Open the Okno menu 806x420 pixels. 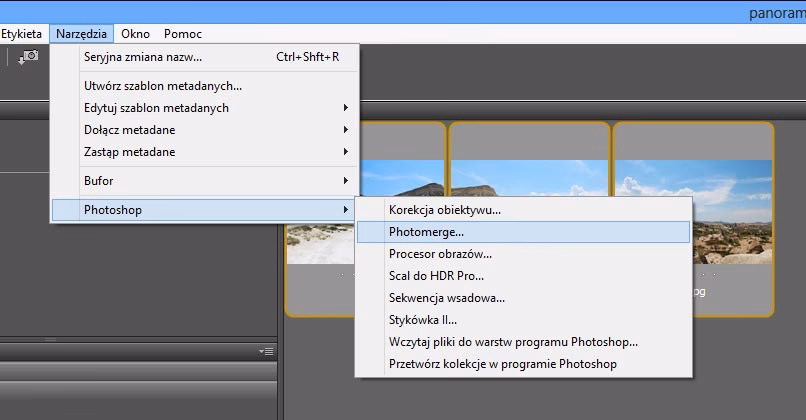coord(135,34)
